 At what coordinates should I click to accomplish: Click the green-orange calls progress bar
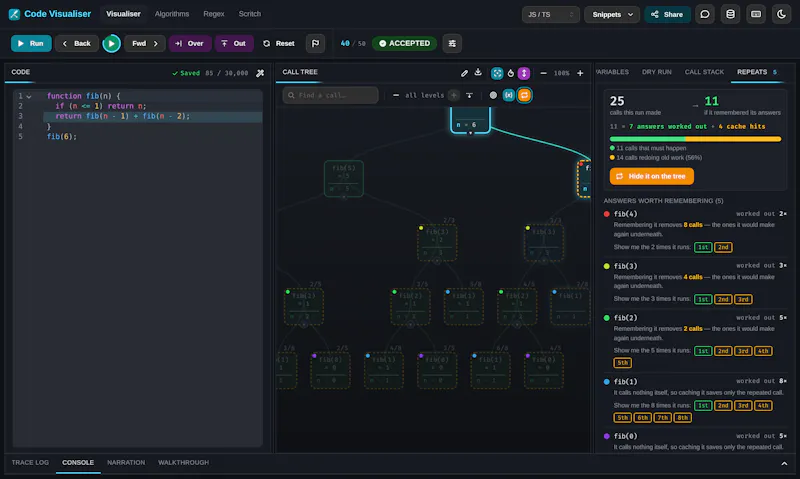pos(695,139)
